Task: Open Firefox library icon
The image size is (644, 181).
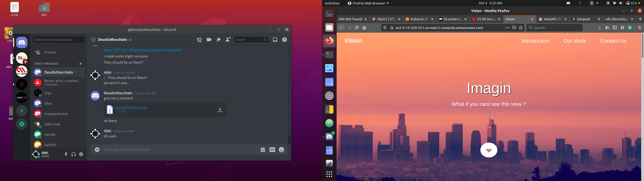Action: [x=607, y=28]
